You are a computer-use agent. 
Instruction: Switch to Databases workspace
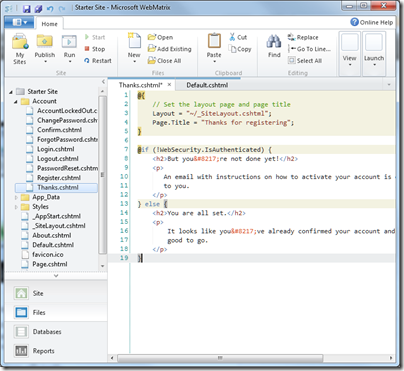(x=56, y=332)
